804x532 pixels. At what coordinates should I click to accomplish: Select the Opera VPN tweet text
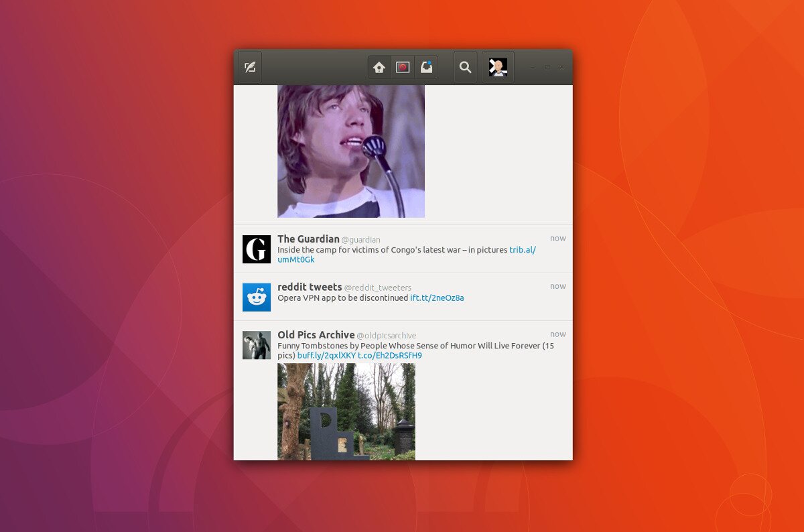(342, 298)
